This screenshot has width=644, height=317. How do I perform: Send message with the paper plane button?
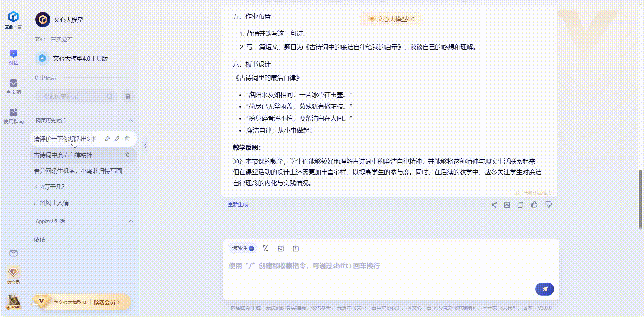(544, 289)
